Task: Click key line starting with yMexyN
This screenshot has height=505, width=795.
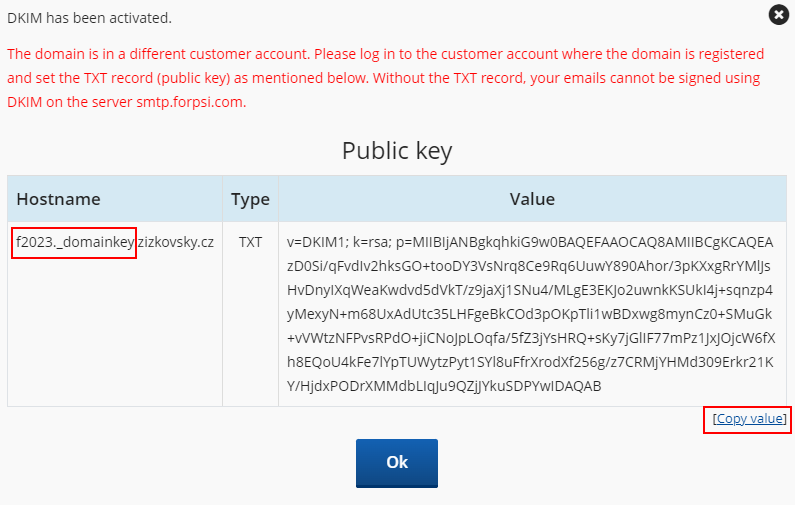Action: (x=529, y=314)
